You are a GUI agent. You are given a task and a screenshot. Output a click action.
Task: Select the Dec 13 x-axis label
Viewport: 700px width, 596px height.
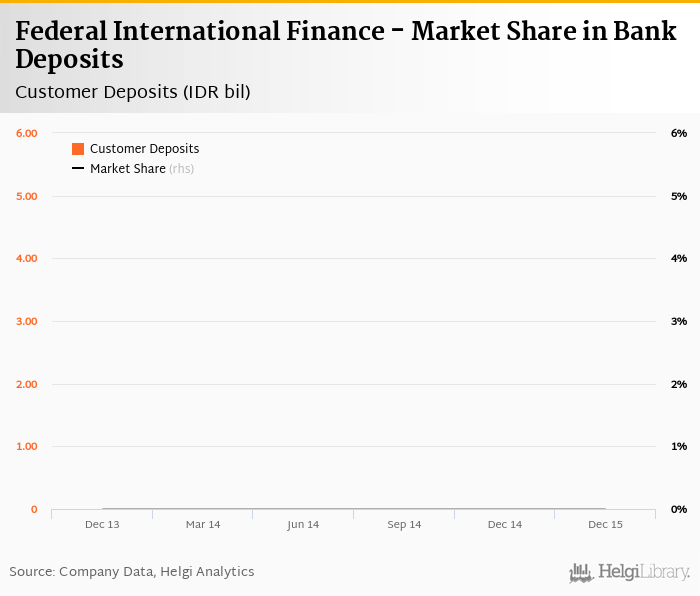click(102, 524)
